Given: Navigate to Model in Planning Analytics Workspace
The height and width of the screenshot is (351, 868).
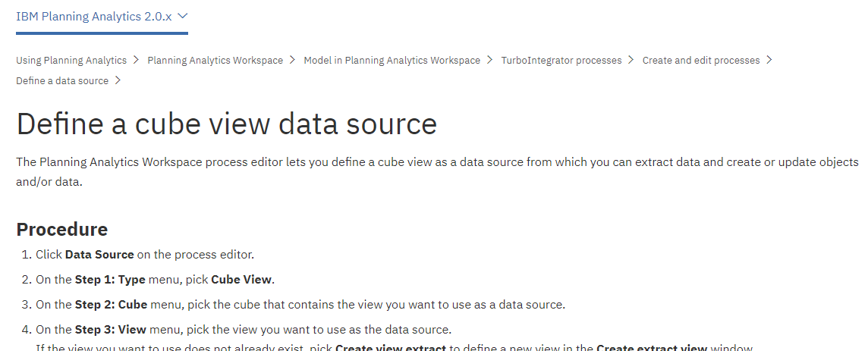Looking at the screenshot, I should 392,60.
